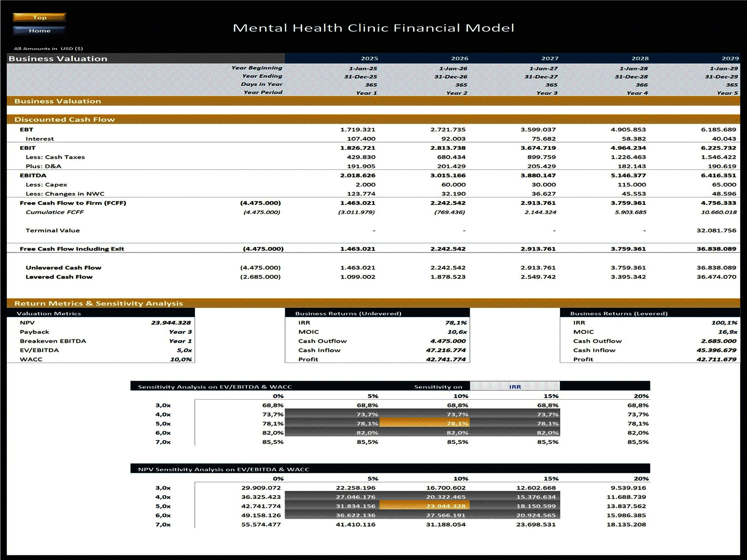Click the Levered Cash Flow (2.685.000) cell

coord(260,277)
